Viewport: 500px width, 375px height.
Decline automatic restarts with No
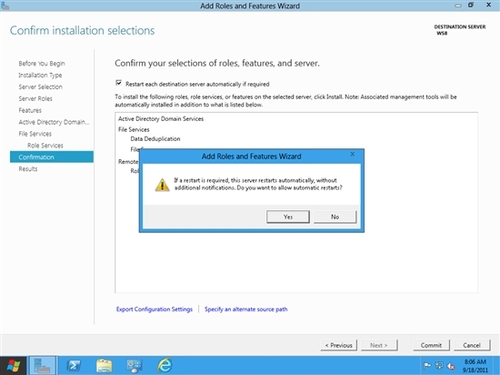point(335,217)
